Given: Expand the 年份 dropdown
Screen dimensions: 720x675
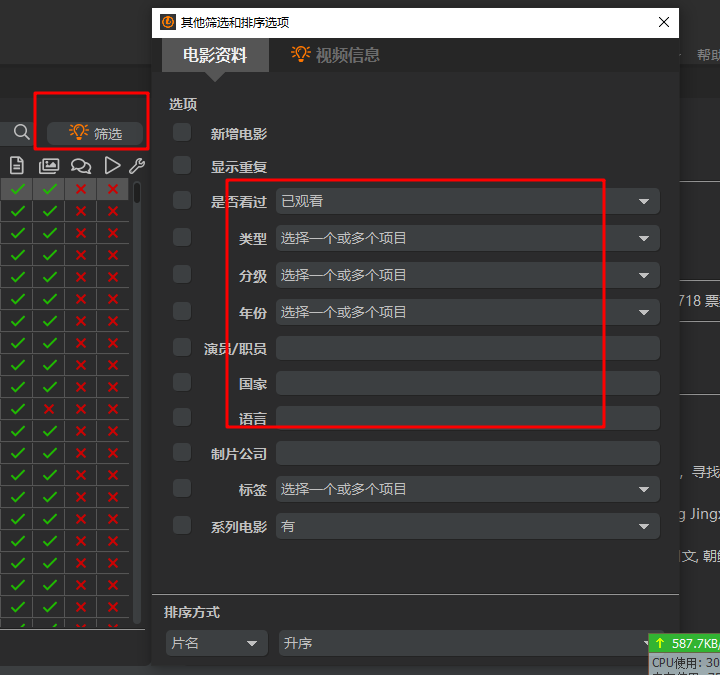Looking at the screenshot, I should click(467, 312).
